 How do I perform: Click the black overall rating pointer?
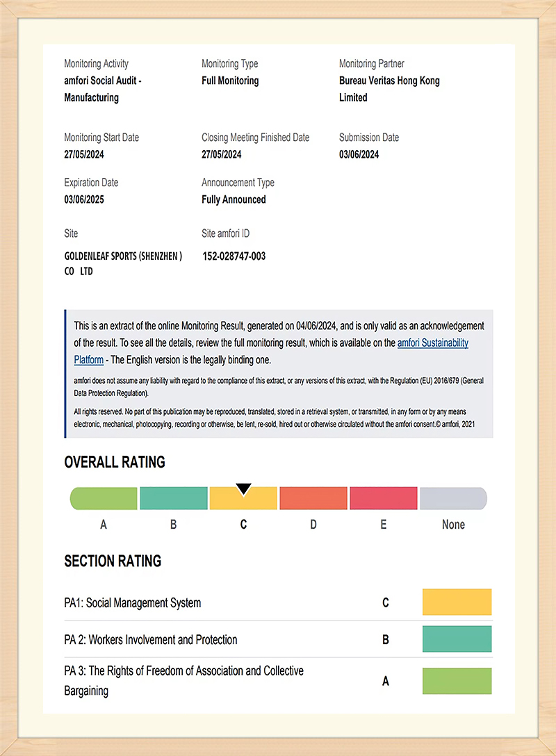tap(243, 489)
